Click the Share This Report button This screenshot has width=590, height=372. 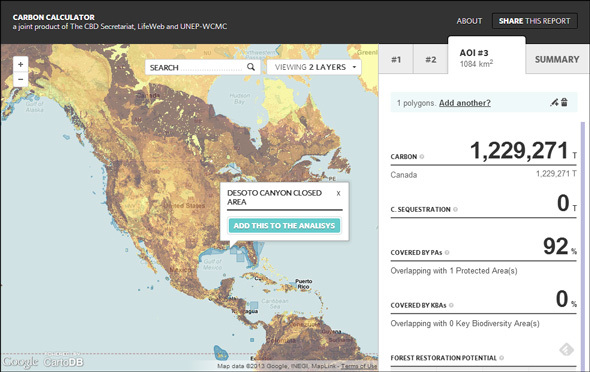click(x=535, y=21)
